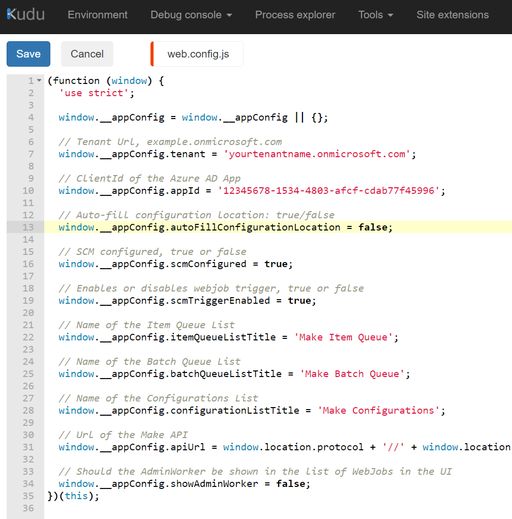Click the Kudu logo
Screen dimensions: 512x519
click(x=25, y=15)
